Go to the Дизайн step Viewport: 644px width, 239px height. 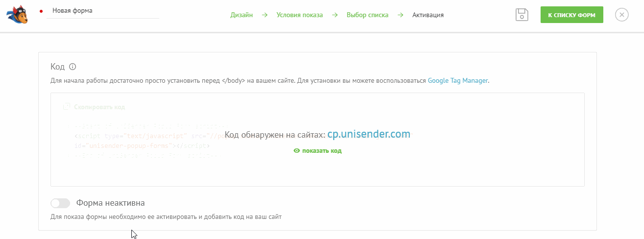point(242,15)
